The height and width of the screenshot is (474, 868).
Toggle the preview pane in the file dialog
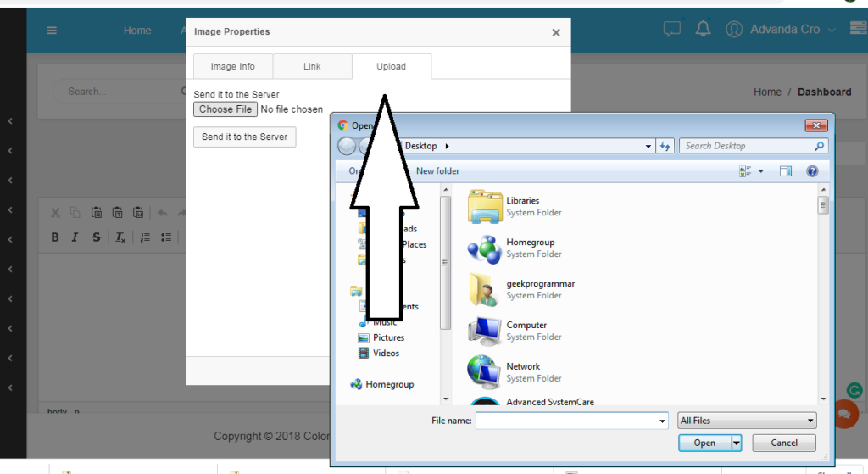786,171
